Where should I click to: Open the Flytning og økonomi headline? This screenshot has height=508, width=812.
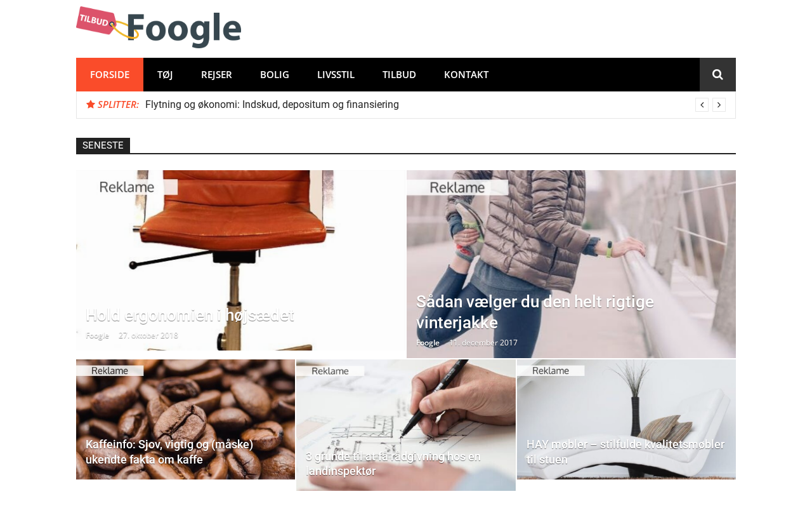click(272, 105)
